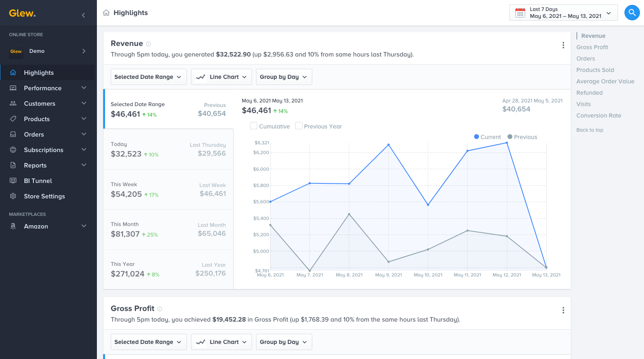Enable the Cumulative checkbox
644x359 pixels.
point(254,126)
